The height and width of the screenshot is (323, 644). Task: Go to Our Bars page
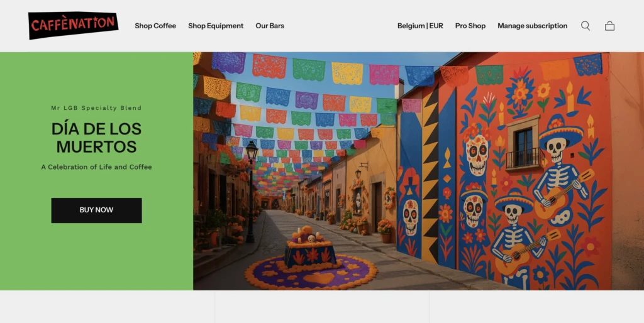[x=270, y=26]
